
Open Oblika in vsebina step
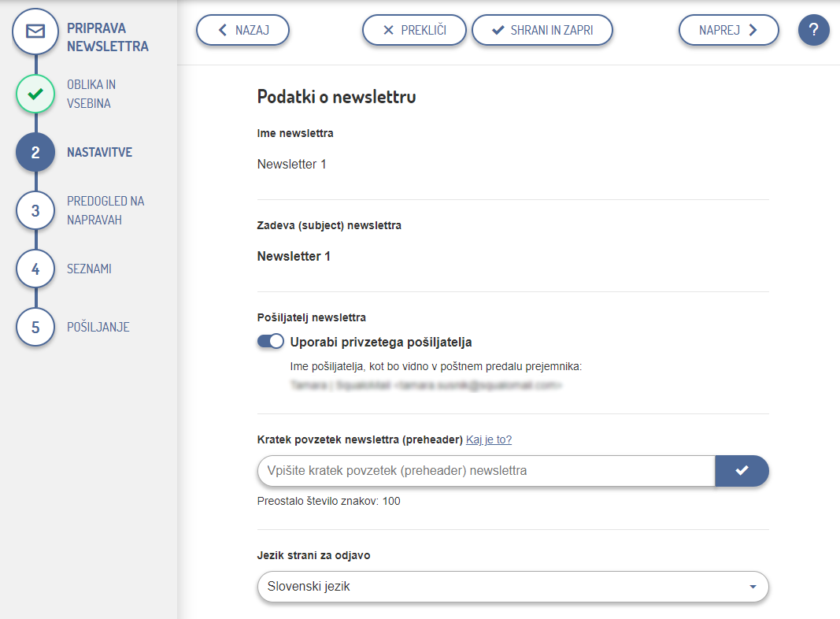[x=91, y=95]
